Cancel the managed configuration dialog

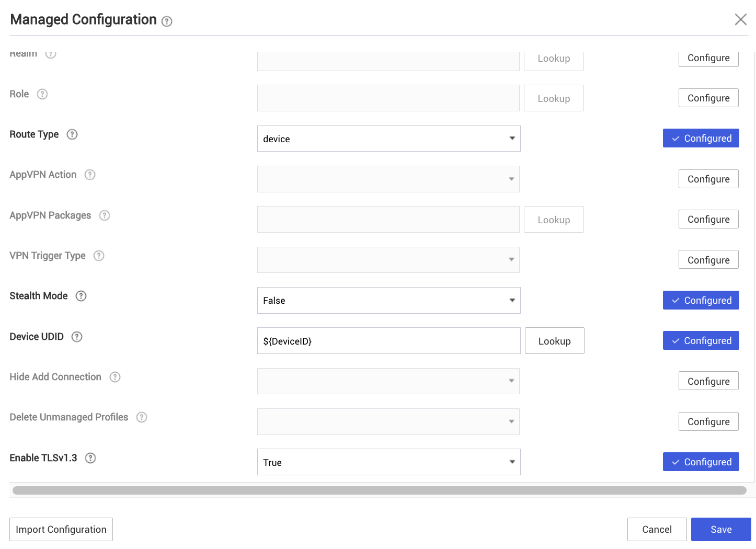pos(657,530)
